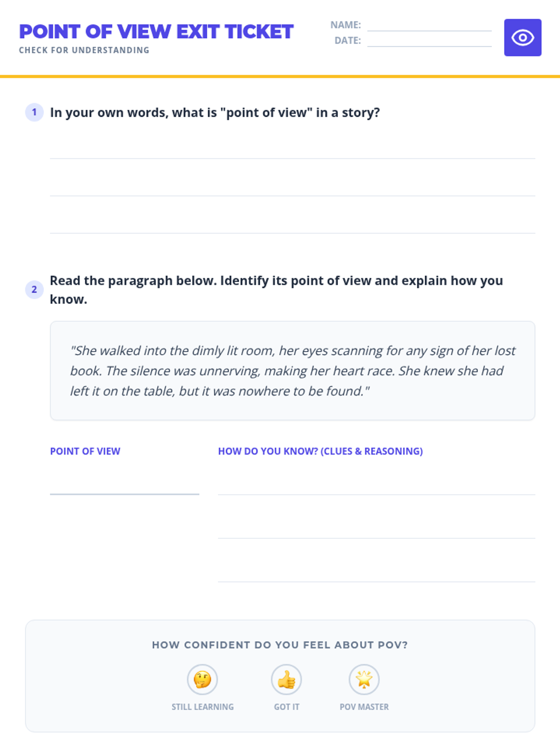Choose the Still Learning label
560x747 pixels.
coord(202,707)
